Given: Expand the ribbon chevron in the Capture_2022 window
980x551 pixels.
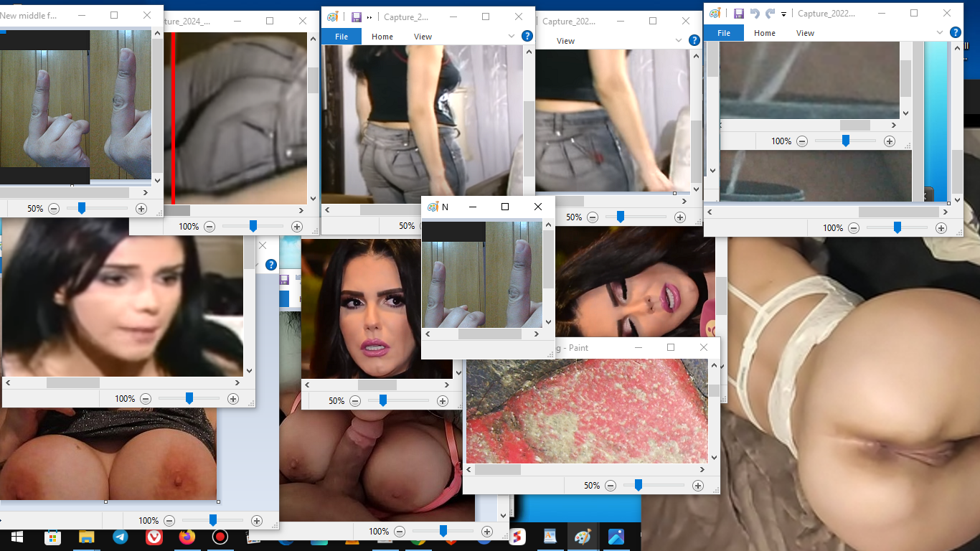Looking at the screenshot, I should click(941, 32).
